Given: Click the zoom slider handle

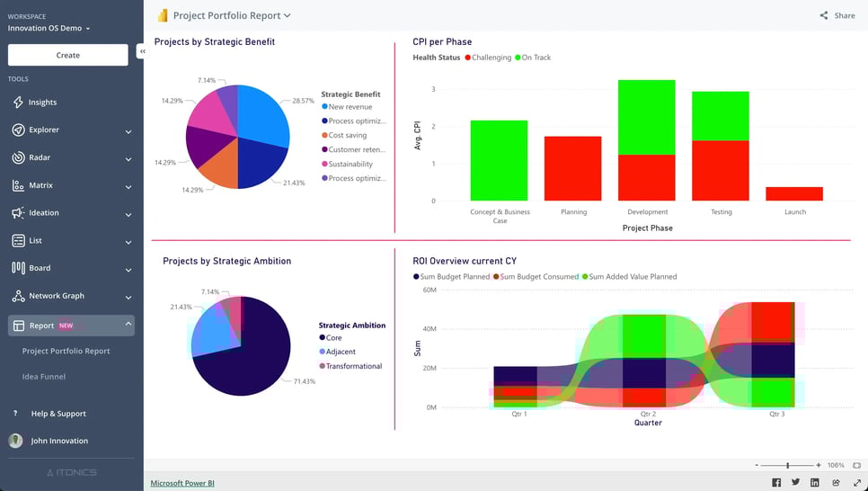Looking at the screenshot, I should coord(788,465).
